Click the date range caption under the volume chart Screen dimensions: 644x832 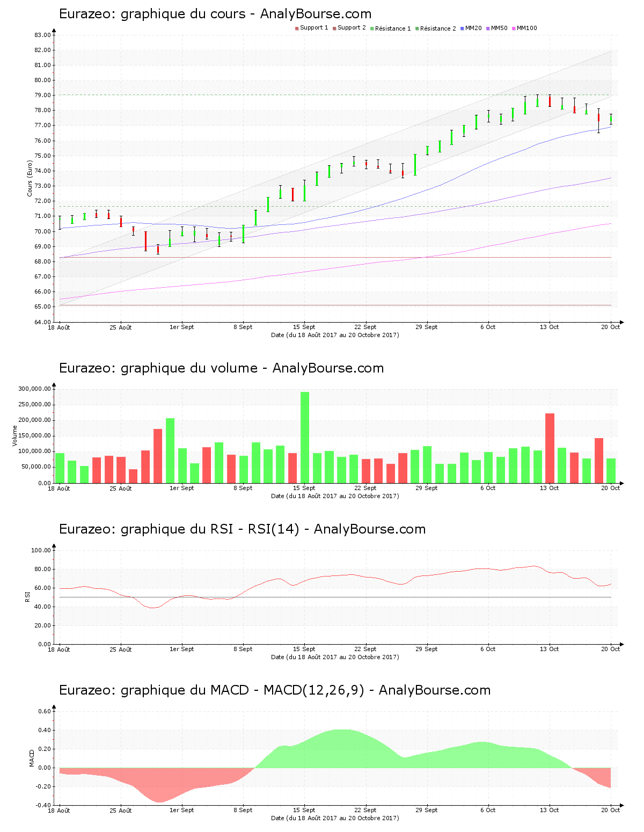click(335, 496)
